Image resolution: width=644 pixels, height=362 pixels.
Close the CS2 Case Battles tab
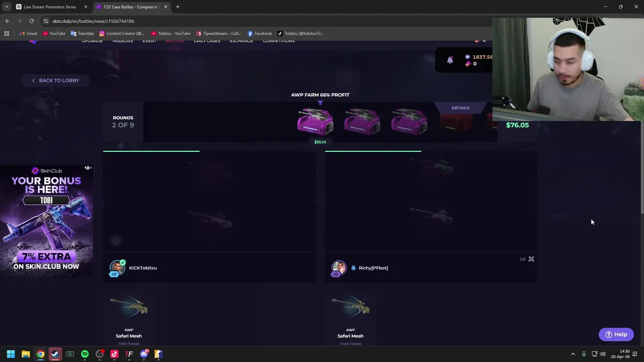(166, 7)
